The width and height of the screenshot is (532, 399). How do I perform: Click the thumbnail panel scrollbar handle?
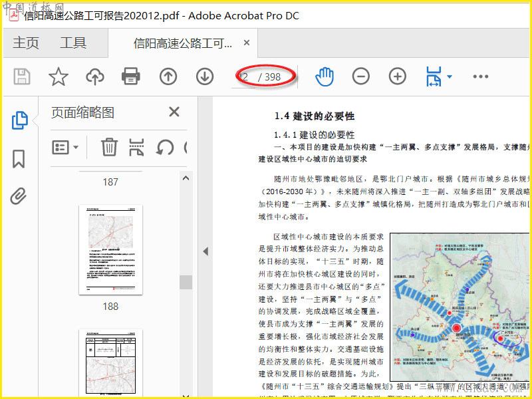pyautogui.click(x=186, y=282)
